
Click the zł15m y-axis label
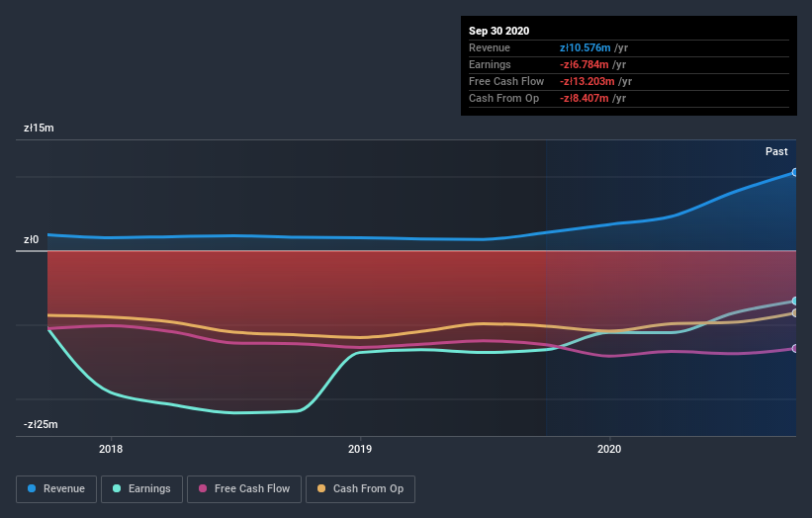click(39, 128)
